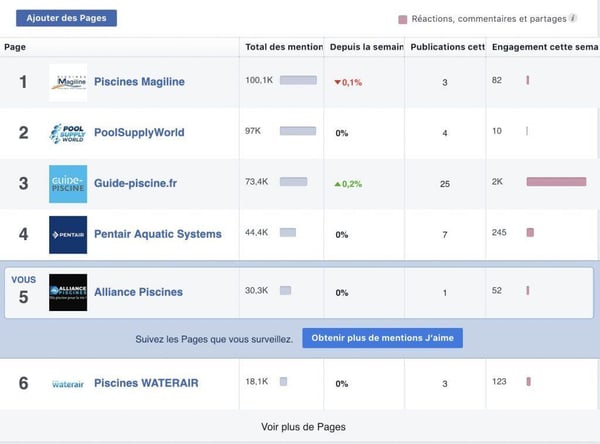
Task: Click the Ajouter des Pages button
Action: point(66,18)
